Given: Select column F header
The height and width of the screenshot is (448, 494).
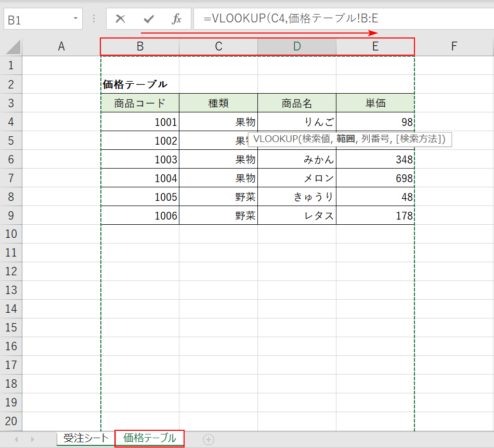Looking at the screenshot, I should pyautogui.click(x=453, y=47).
